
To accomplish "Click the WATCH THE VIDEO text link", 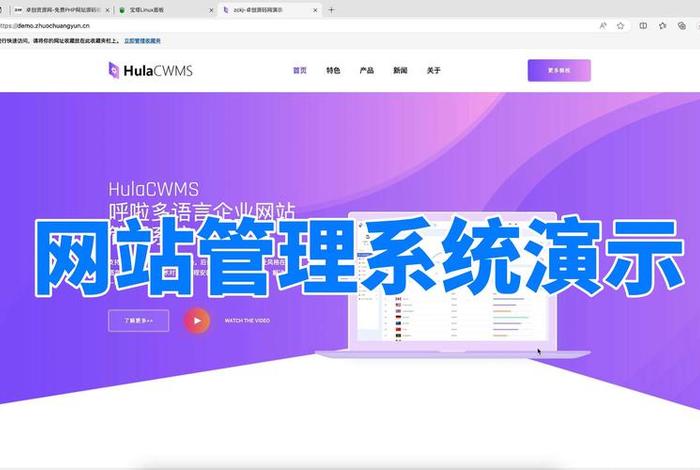I will tap(247, 320).
